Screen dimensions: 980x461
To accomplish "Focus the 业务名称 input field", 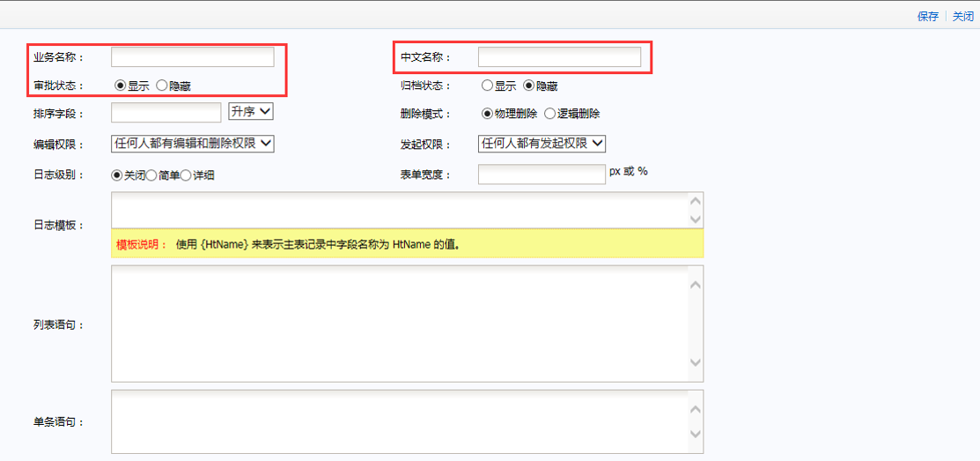I will [193, 57].
